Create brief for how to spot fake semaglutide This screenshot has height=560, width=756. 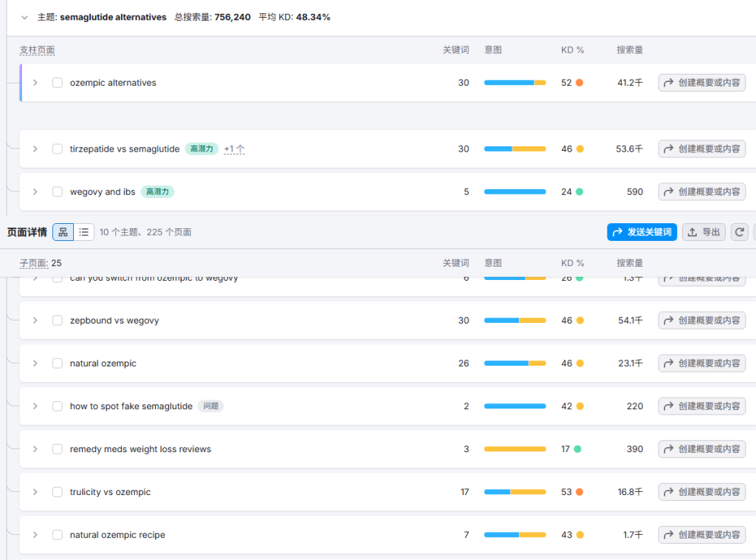pos(702,406)
